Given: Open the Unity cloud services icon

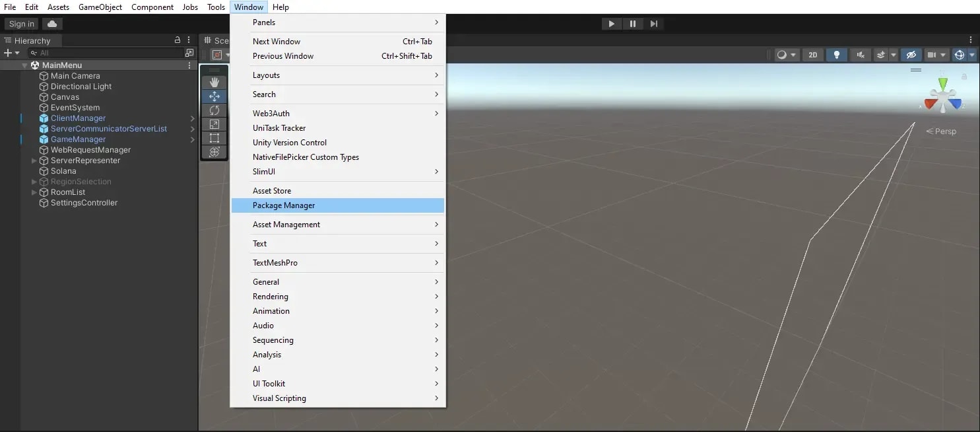Looking at the screenshot, I should pos(52,24).
